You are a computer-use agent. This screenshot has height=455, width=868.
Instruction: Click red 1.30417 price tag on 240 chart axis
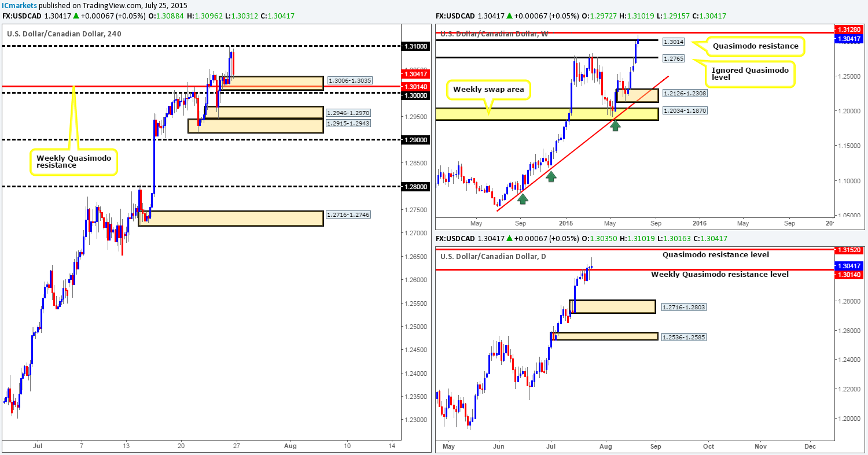(x=414, y=74)
